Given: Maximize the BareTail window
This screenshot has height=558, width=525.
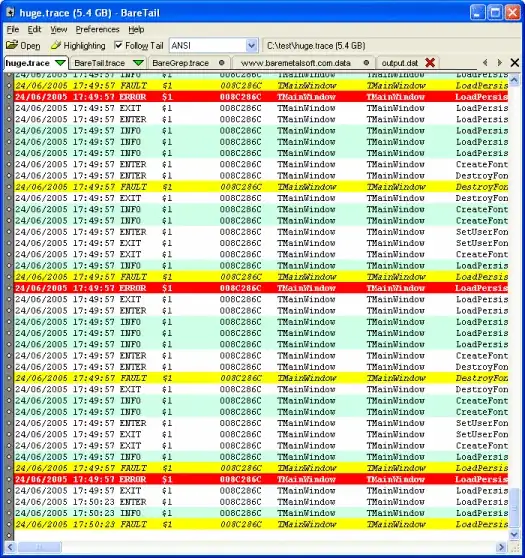Looking at the screenshot, I should pyautogui.click(x=495, y=13).
